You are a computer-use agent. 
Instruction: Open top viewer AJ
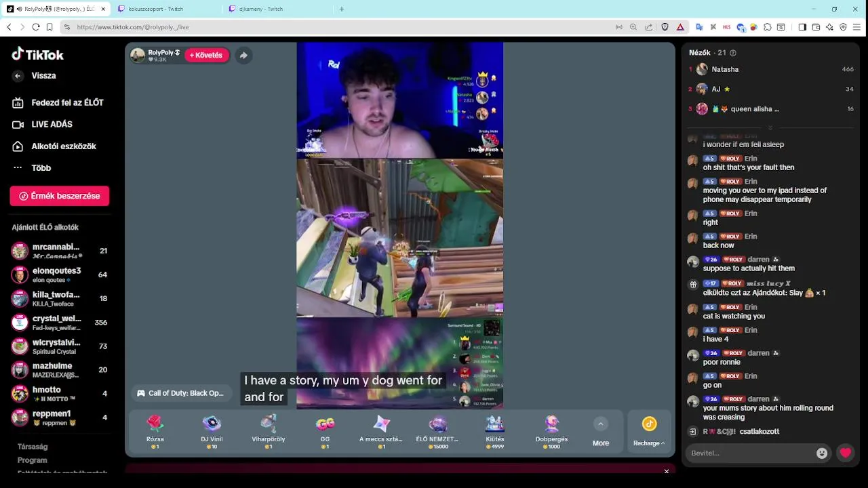(770, 89)
